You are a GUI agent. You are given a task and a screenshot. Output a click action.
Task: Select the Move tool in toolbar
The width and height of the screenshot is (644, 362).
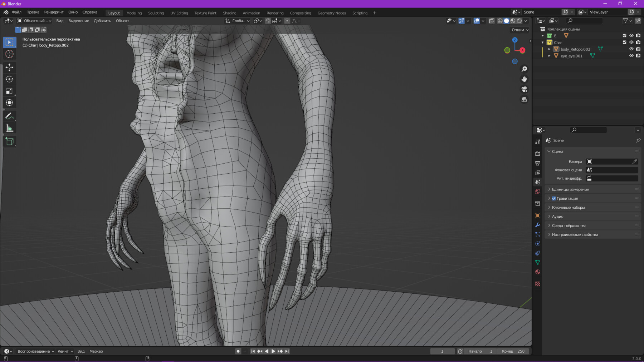tap(10, 67)
